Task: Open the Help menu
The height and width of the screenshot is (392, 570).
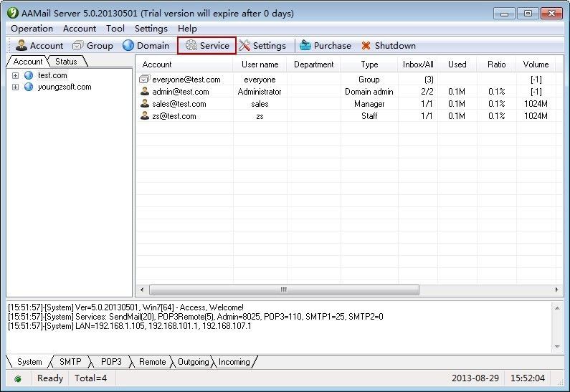Action: (x=187, y=29)
